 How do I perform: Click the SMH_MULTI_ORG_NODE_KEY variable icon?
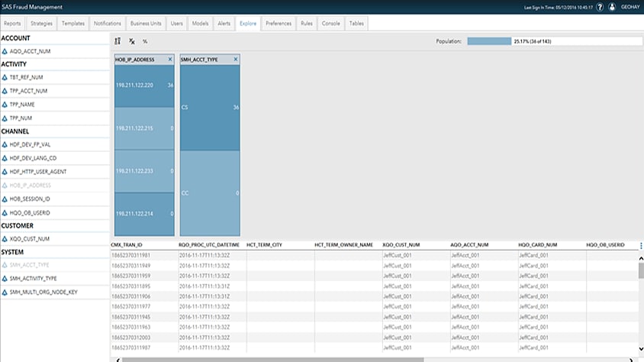click(5, 293)
